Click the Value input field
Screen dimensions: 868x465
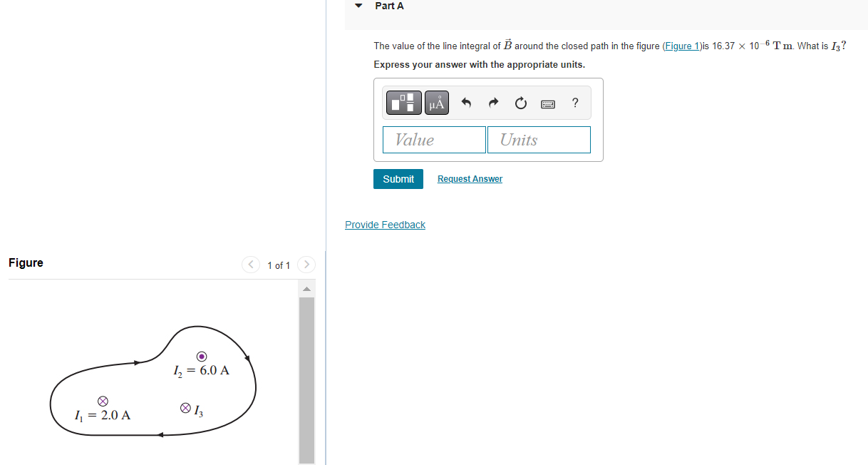(434, 140)
